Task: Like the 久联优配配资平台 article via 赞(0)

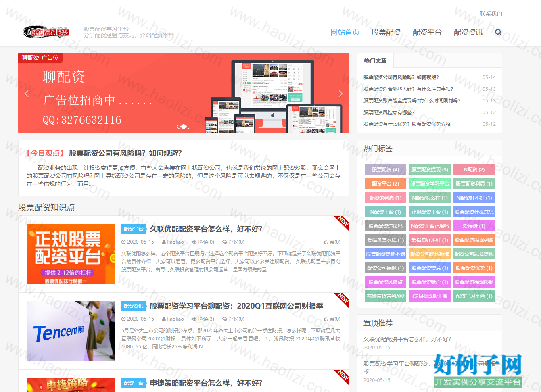Action: [332, 242]
